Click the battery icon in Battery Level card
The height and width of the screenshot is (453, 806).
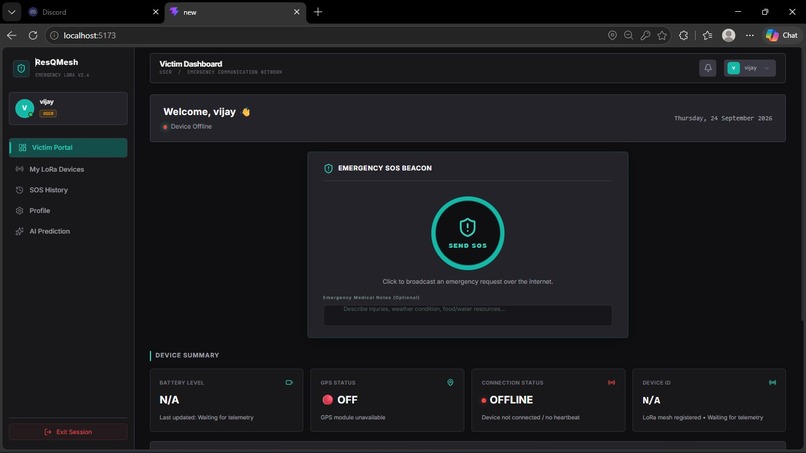pyautogui.click(x=289, y=383)
